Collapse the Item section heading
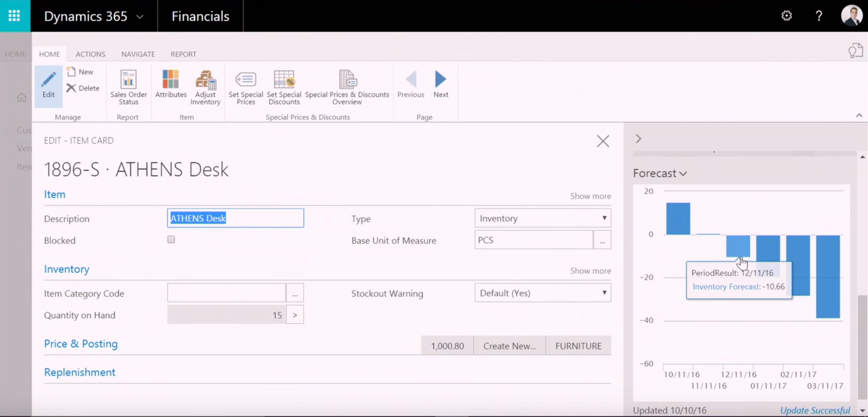Viewport: 868px width, 417px height. tap(55, 194)
